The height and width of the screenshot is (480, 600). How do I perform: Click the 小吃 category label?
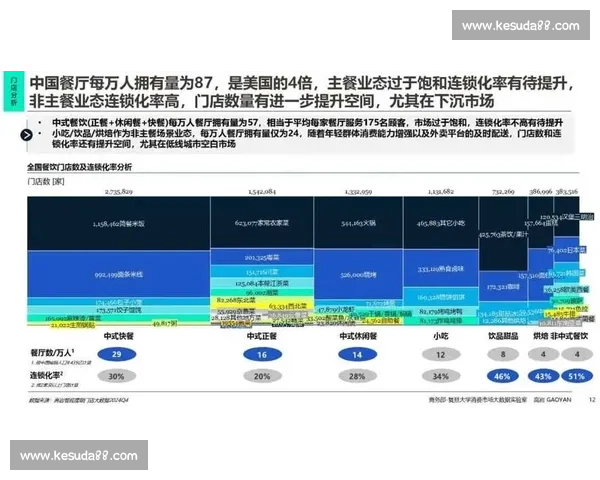[441, 336]
